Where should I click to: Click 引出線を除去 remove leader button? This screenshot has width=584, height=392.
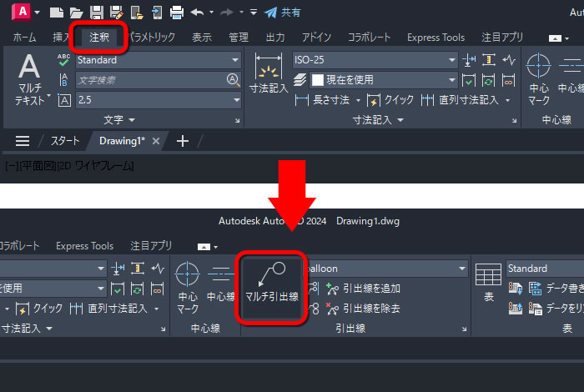click(363, 309)
